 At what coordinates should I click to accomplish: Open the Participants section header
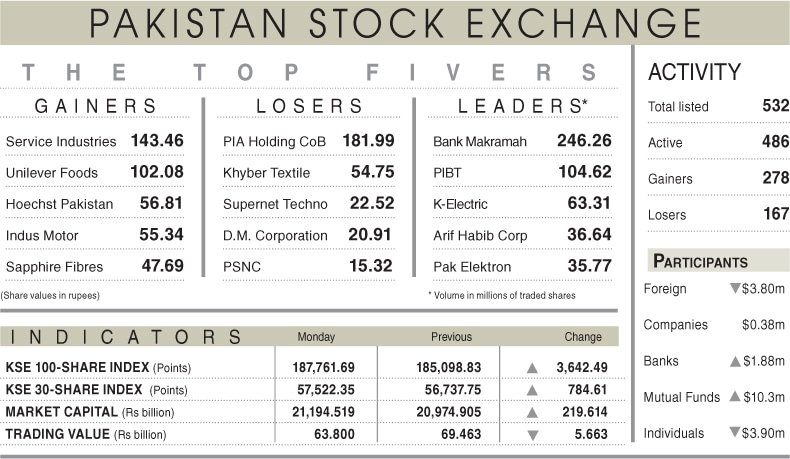click(701, 262)
